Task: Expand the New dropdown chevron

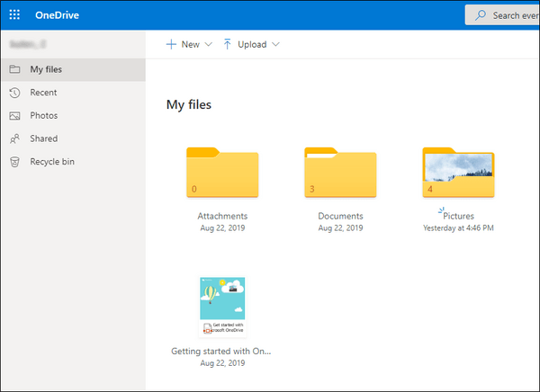Action: 209,44
